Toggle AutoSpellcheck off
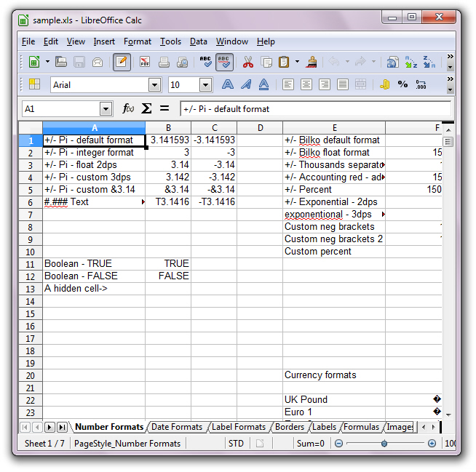Screen dimensions: 476x472 [224, 62]
